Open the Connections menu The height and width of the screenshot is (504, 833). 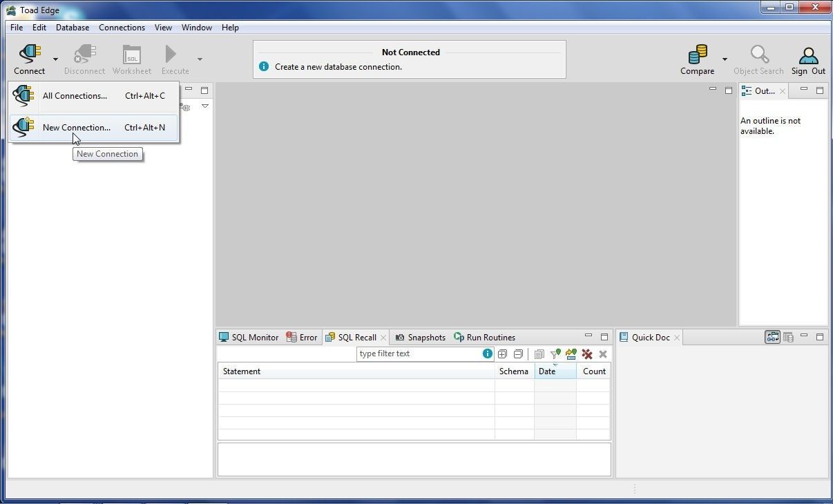coord(122,28)
